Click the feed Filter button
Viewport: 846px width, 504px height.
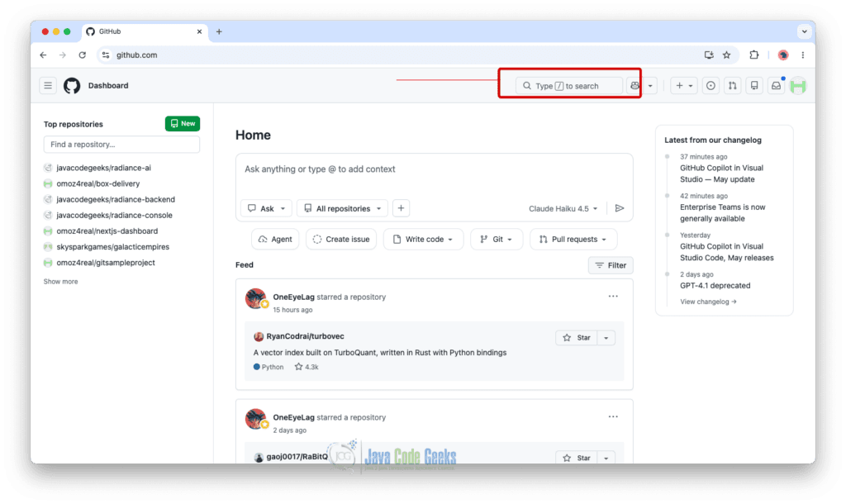(611, 265)
